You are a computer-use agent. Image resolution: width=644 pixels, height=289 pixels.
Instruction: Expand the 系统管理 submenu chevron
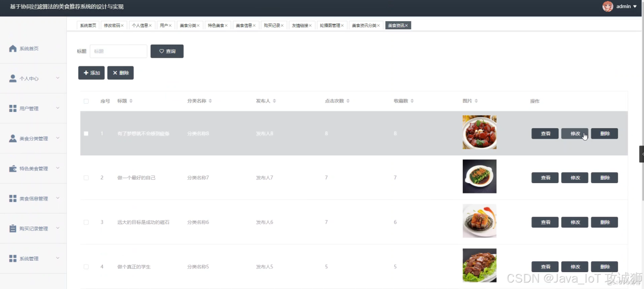pyautogui.click(x=58, y=258)
